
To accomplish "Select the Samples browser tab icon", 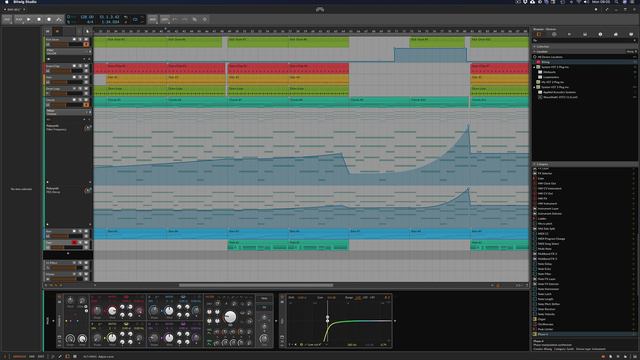I will [x=585, y=35].
